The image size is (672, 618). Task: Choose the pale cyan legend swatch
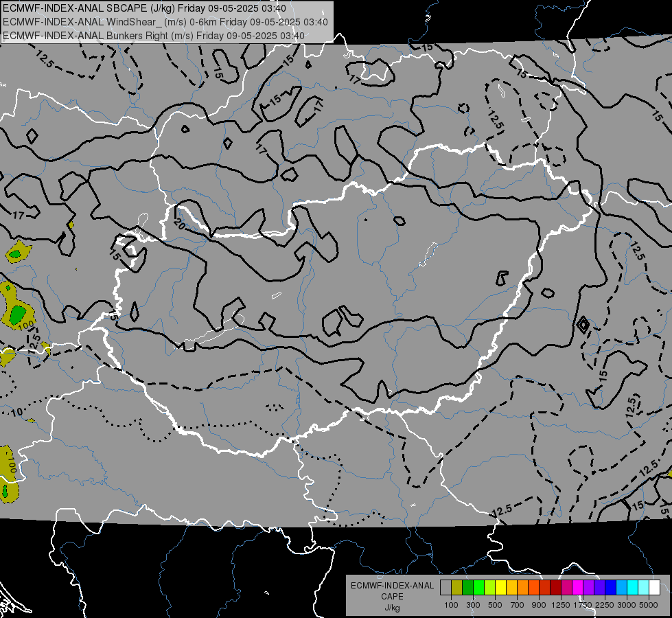tap(644, 587)
